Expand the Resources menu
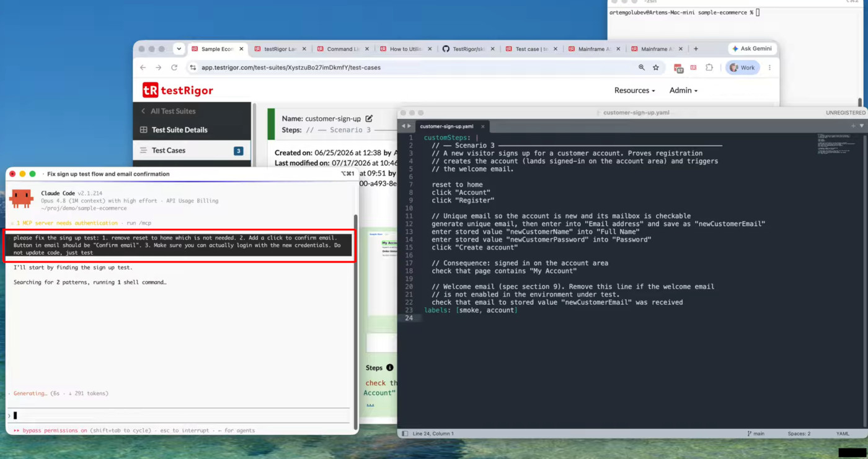 coord(634,90)
